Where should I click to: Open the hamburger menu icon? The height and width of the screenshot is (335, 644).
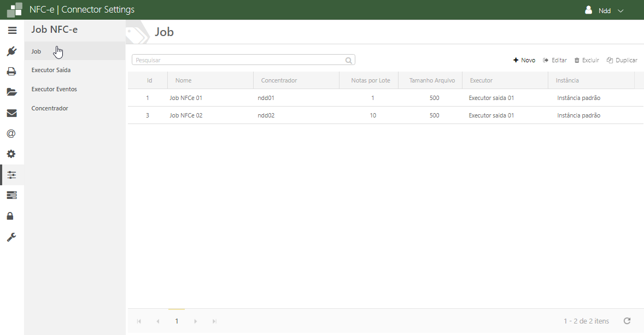[x=12, y=31]
